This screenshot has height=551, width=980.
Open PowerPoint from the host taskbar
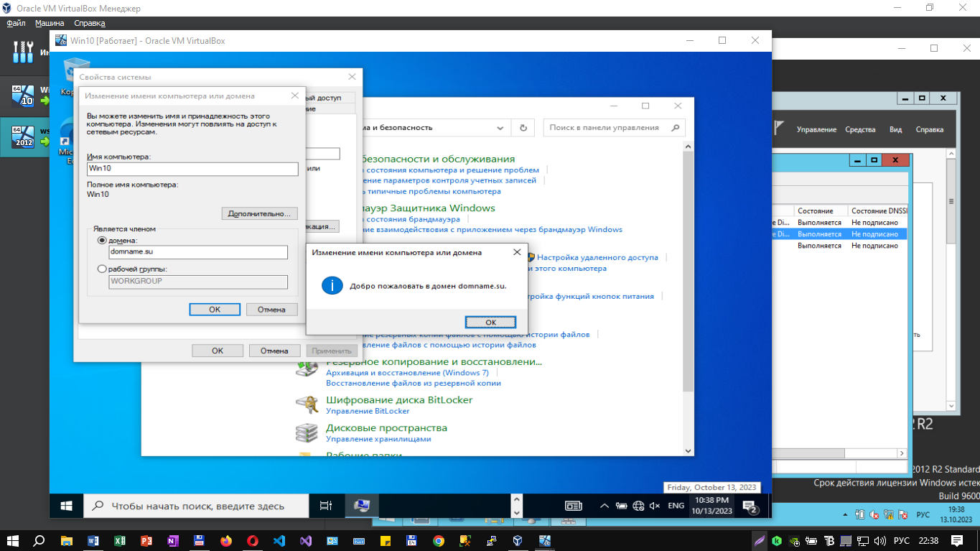(146, 540)
